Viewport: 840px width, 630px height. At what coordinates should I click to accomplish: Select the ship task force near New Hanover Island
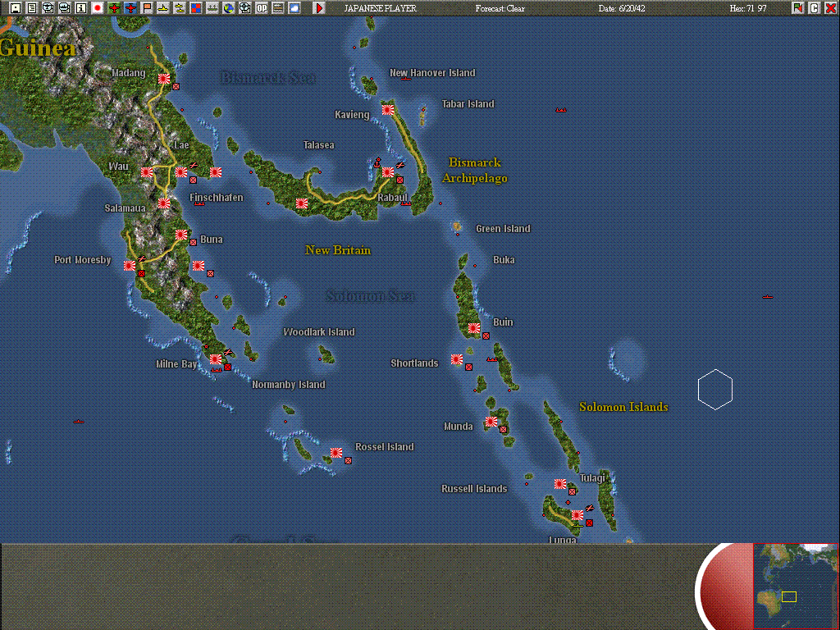(405, 79)
